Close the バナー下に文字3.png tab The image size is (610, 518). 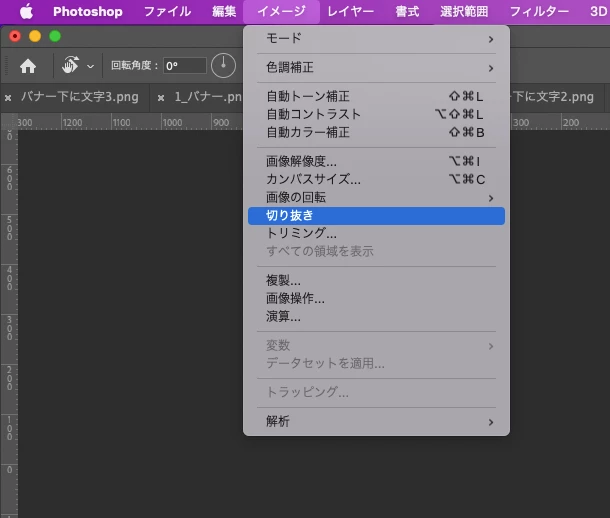8,98
